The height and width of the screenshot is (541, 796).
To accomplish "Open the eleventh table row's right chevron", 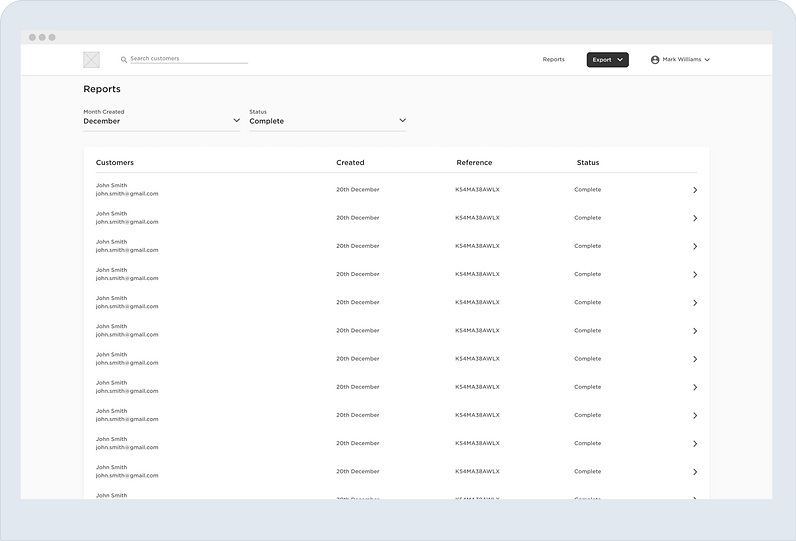I will tap(695, 472).
